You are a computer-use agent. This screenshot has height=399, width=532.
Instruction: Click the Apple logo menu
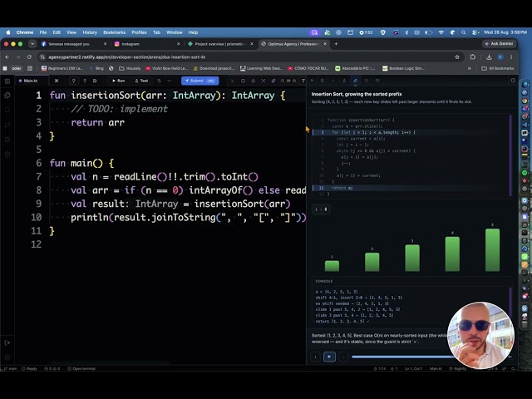pos(8,32)
